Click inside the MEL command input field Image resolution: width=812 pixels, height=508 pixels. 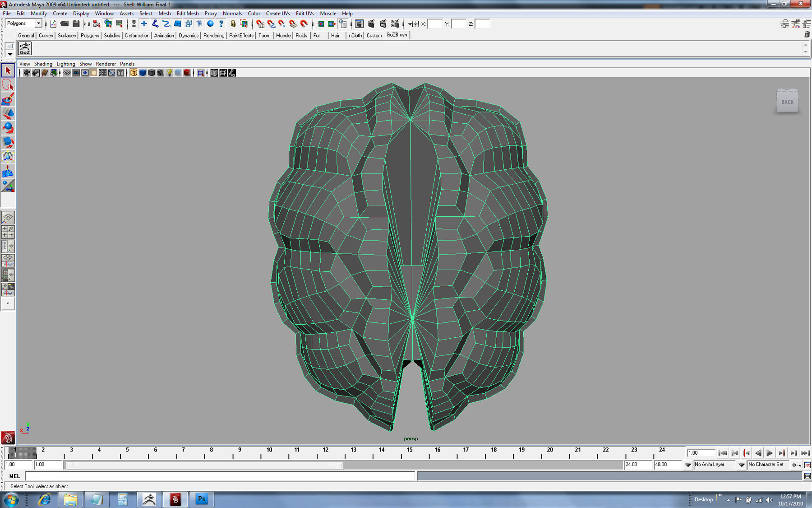[x=220, y=476]
